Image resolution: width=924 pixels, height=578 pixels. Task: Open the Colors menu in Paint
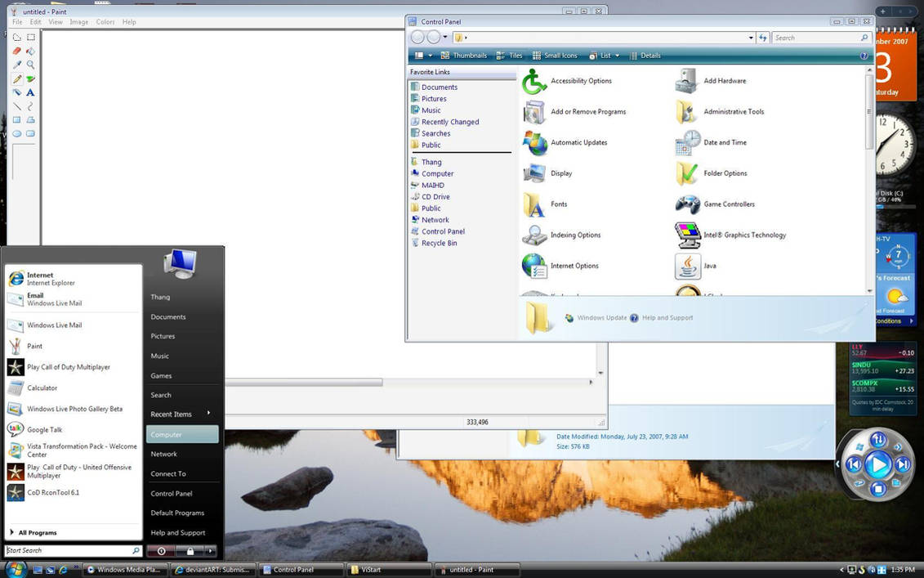(x=105, y=22)
